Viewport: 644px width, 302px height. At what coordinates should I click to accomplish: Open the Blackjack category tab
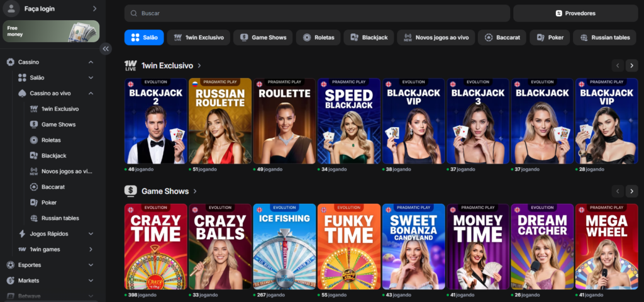tap(369, 37)
